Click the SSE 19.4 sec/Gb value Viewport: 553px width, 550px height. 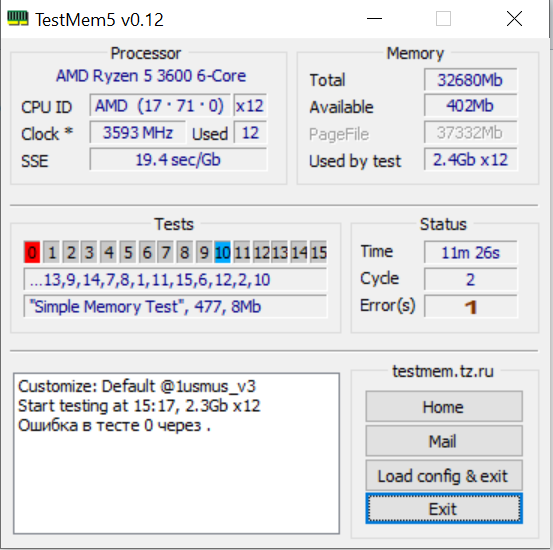point(178,159)
